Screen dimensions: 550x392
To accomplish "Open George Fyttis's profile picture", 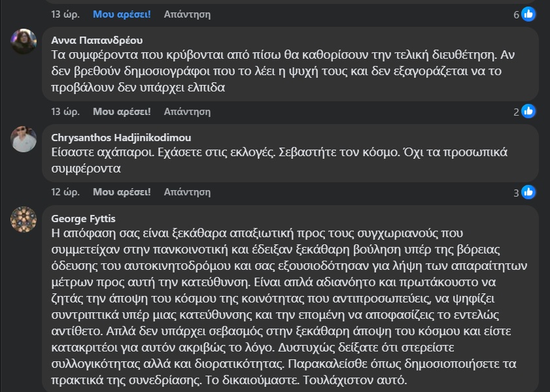I will pyautogui.click(x=24, y=220).
